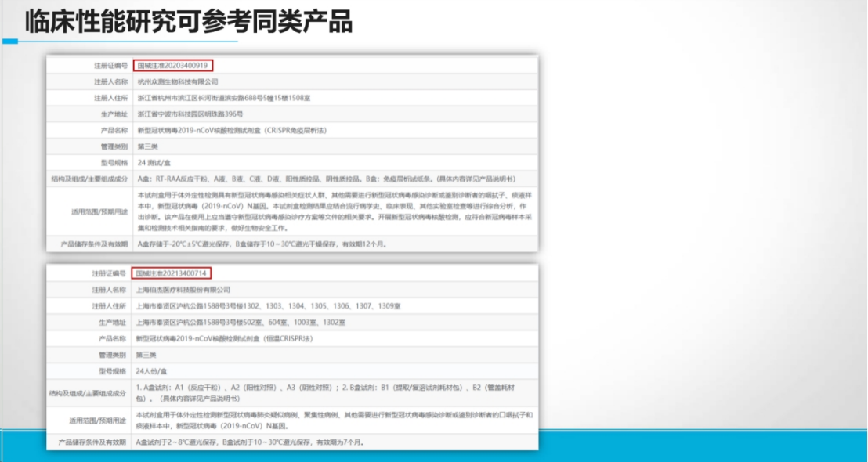This screenshot has width=868, height=462.
Task: Click 第三类 value in the 上海伯杰 table
Action: [x=146, y=355]
